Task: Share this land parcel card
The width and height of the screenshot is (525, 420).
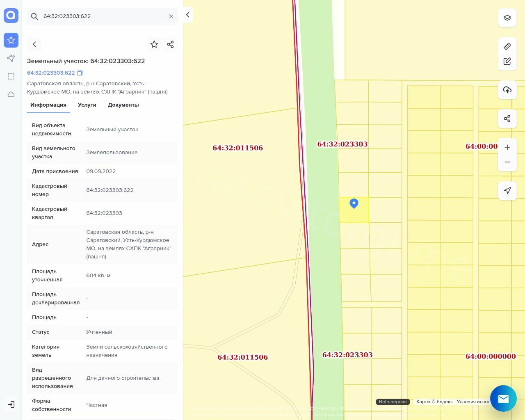Action: [x=171, y=44]
